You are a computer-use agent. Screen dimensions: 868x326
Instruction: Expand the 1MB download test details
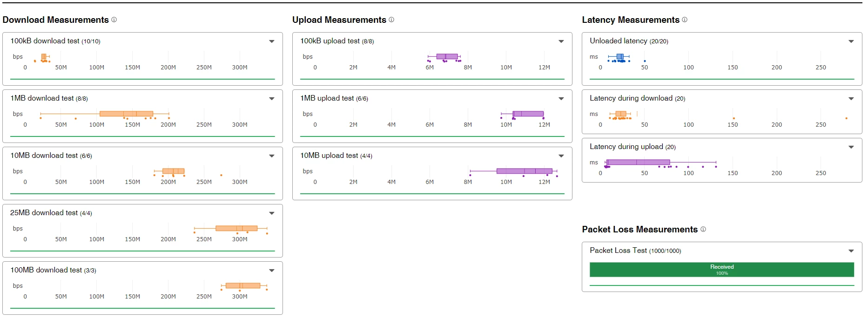[272, 99]
